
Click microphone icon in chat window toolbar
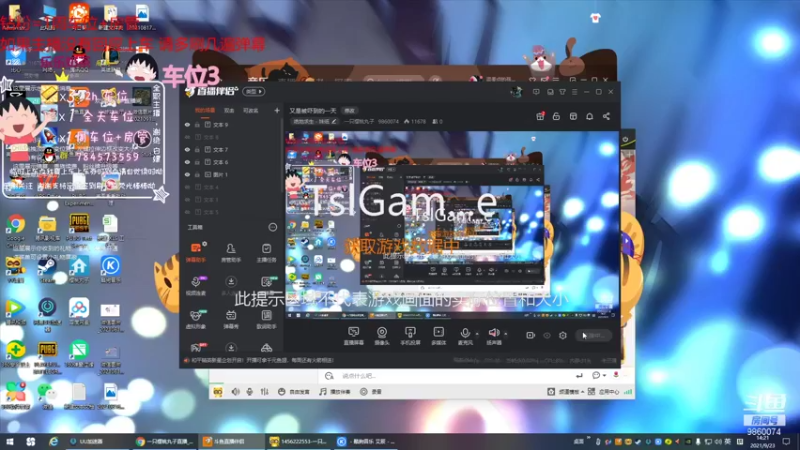pos(249,392)
